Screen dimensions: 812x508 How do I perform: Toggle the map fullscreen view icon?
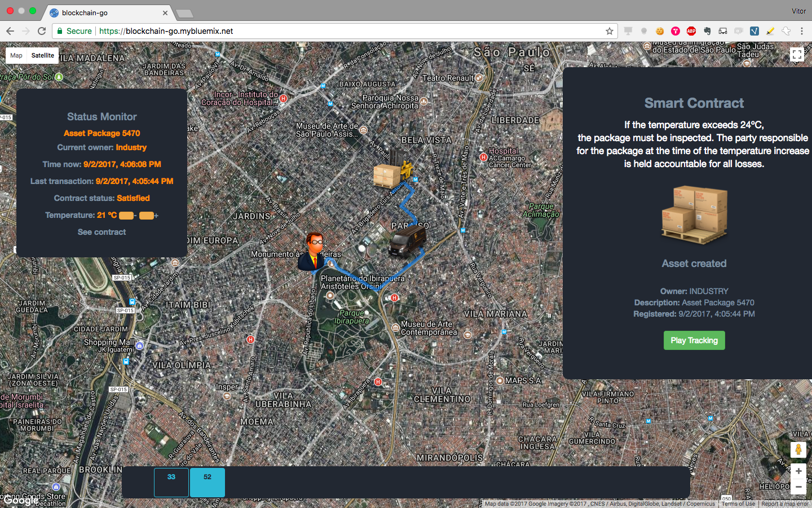[797, 55]
